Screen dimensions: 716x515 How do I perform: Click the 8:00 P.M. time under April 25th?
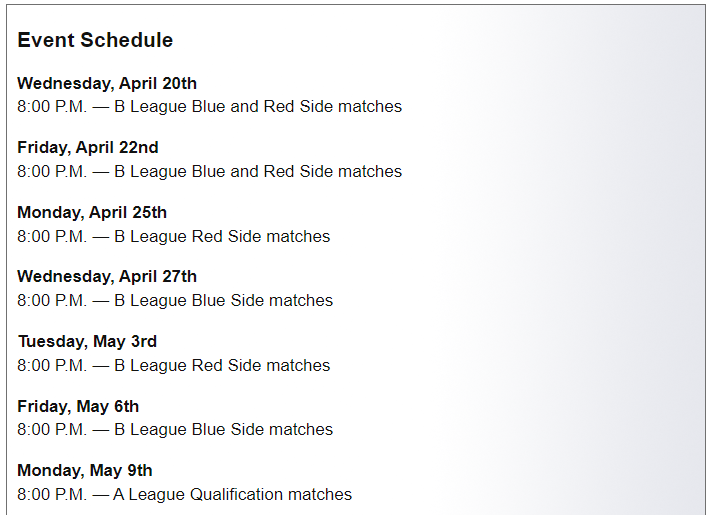pyautogui.click(x=52, y=236)
